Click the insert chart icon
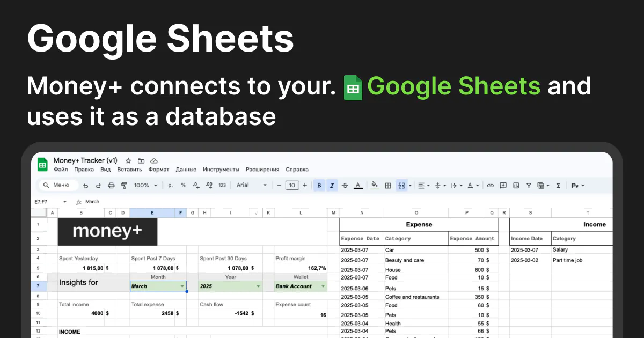This screenshot has width=644, height=338. 516,185
